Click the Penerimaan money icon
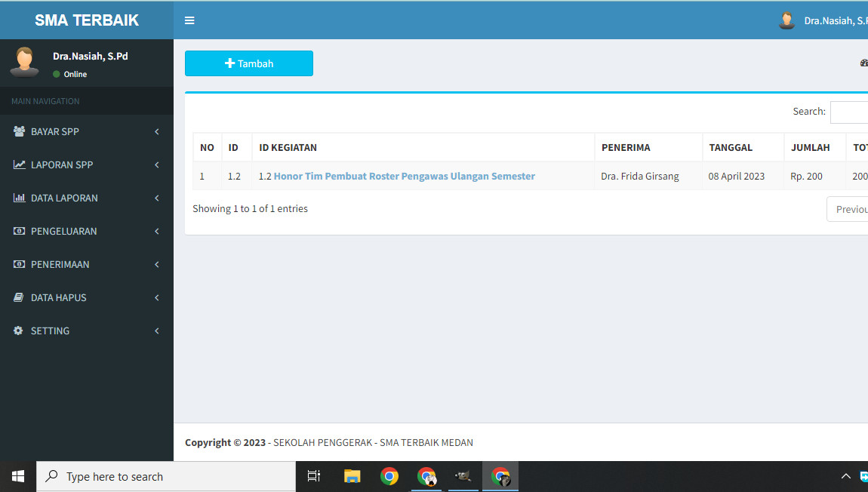The image size is (868, 492). [x=19, y=264]
